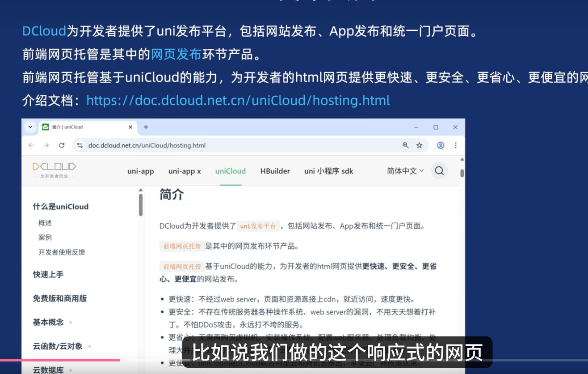
Task: Open the browser zoom magnifier icon
Action: 405,145
